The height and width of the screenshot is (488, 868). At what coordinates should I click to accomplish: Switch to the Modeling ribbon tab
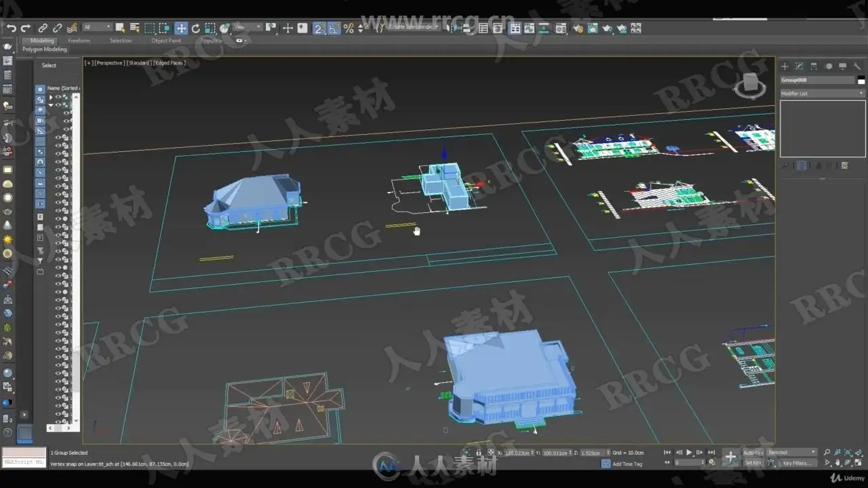[42, 41]
